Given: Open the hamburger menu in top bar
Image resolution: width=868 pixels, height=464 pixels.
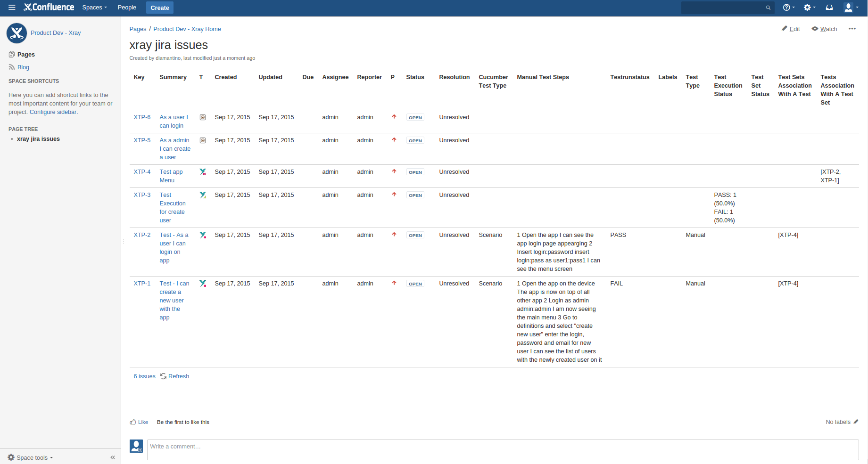Looking at the screenshot, I should pos(12,8).
